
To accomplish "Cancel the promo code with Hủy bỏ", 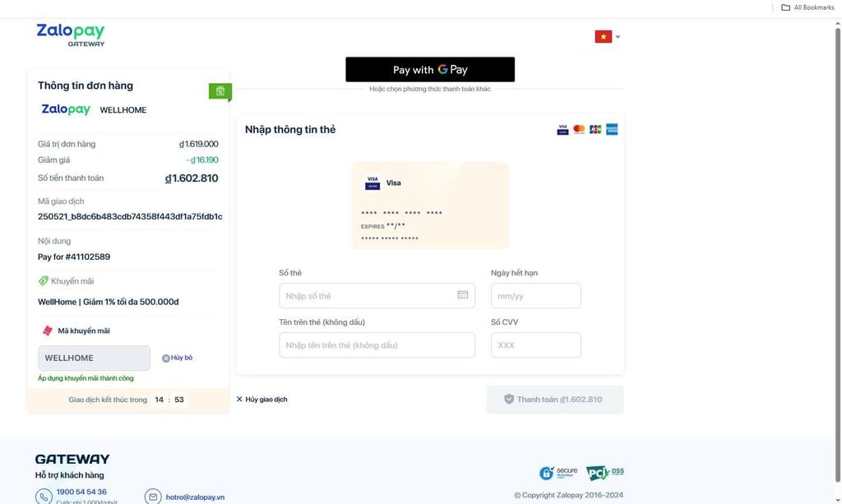I will point(182,358).
